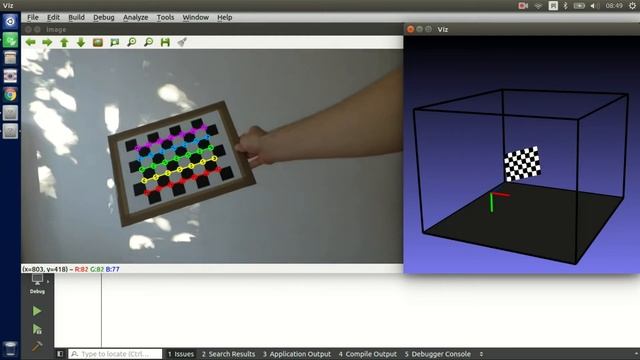This screenshot has width=640, height=360.
Task: Click the fit-to-window icon in Image toolbar
Action: coord(115,42)
